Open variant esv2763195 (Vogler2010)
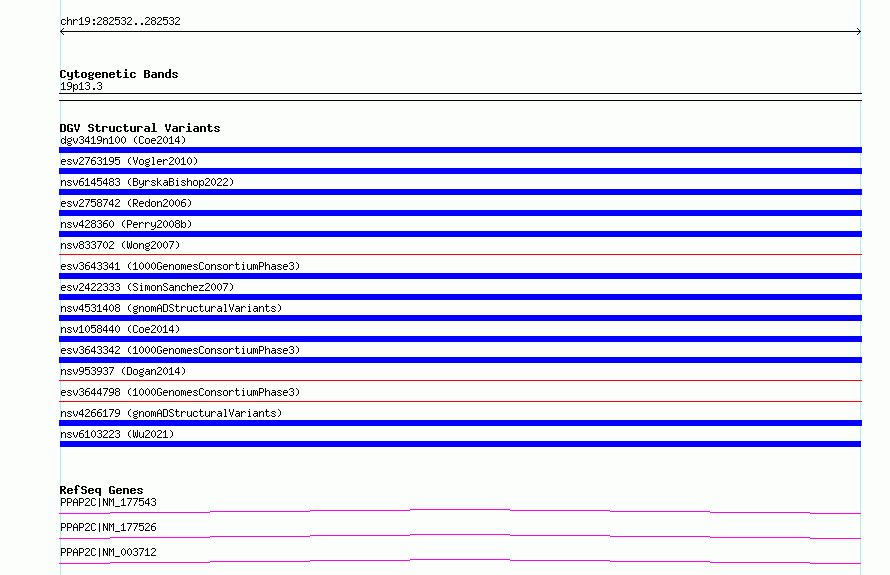Screen dimensions: 890x575 (129, 161)
